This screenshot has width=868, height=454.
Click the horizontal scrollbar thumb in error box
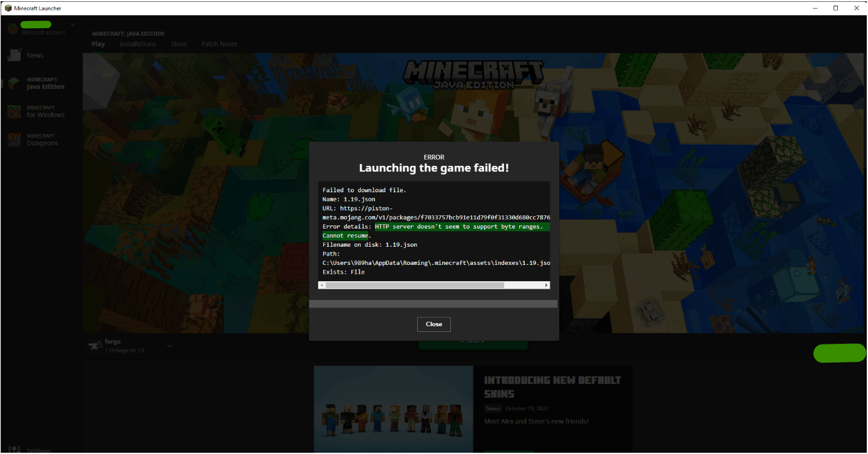415,285
